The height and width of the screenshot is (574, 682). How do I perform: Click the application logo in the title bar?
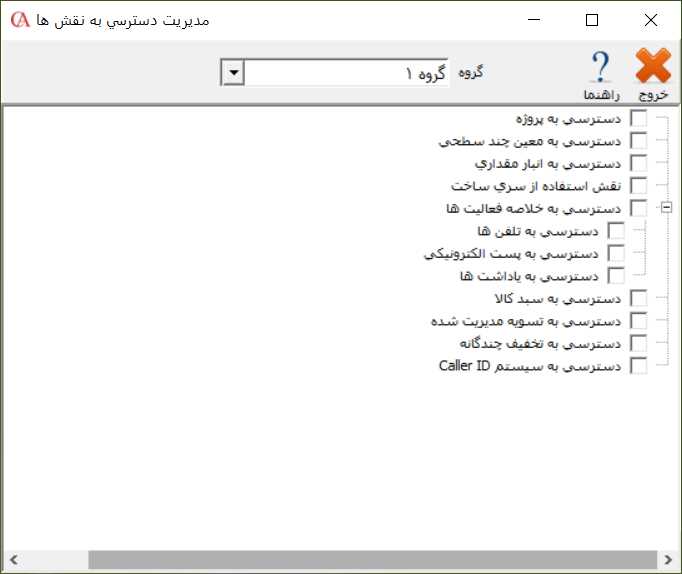(17, 19)
